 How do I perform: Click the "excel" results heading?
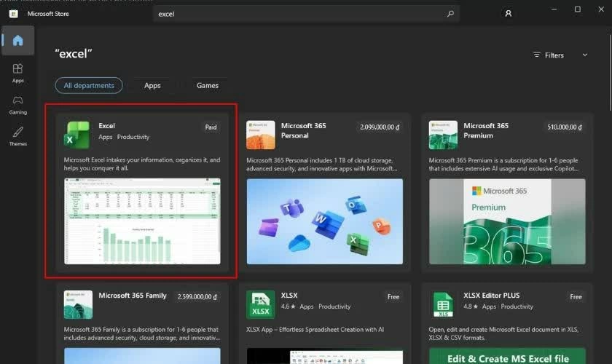tap(74, 53)
